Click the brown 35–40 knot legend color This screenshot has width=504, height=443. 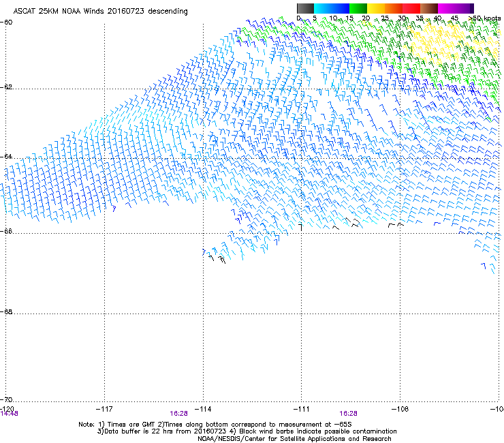pyautogui.click(x=429, y=8)
